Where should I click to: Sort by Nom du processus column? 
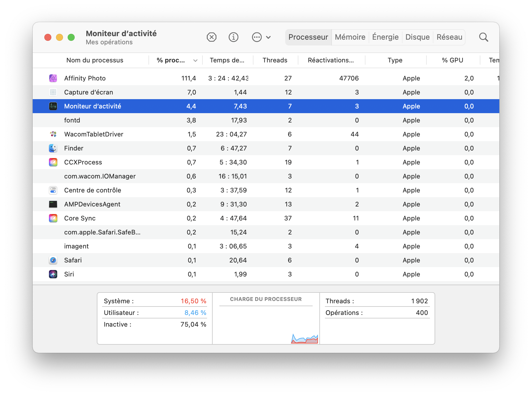[95, 60]
